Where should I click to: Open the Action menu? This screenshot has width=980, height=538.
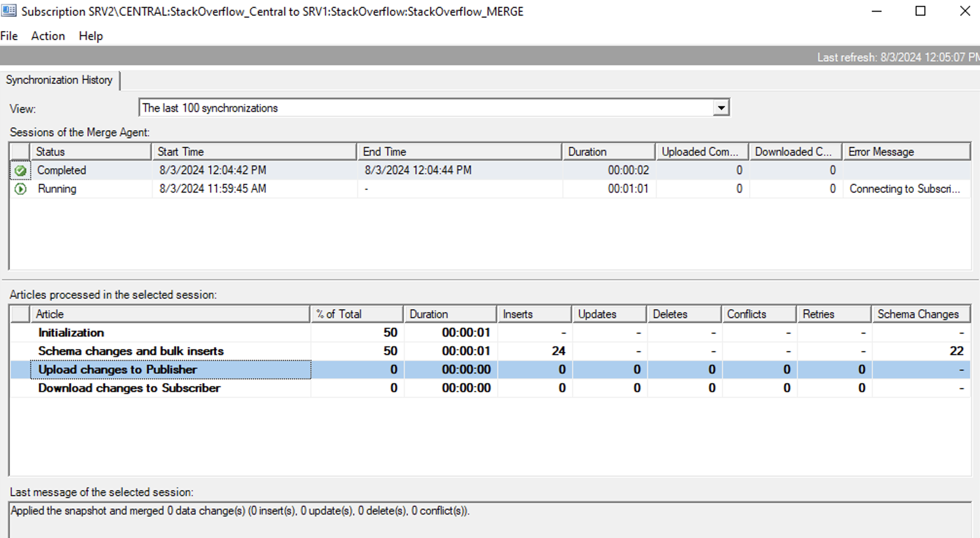pyautogui.click(x=48, y=36)
